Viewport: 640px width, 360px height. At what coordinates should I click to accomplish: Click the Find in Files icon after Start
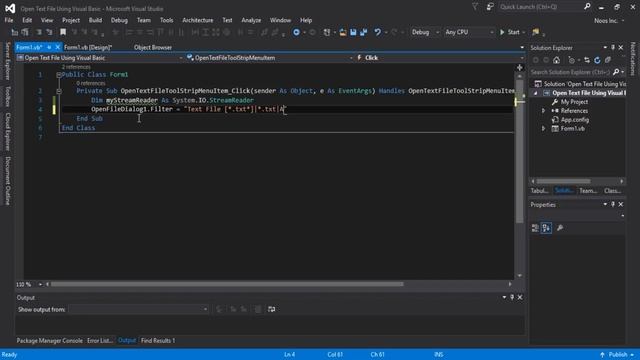[x=536, y=32]
